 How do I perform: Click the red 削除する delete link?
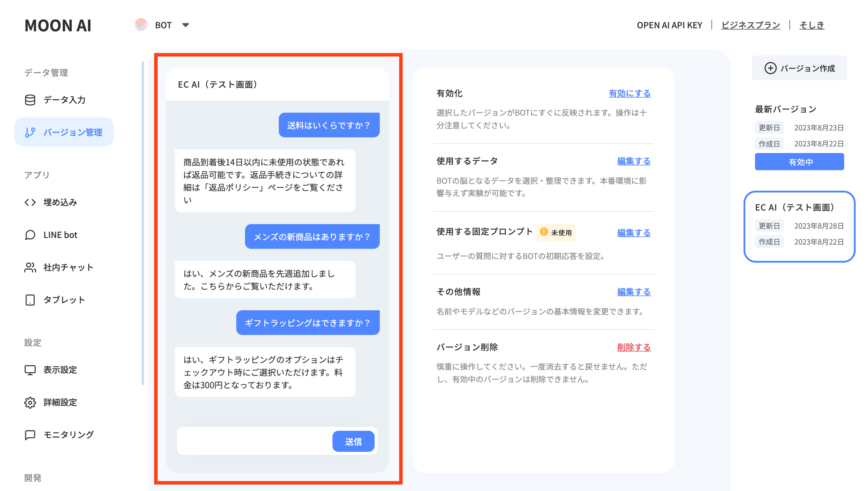(x=634, y=347)
